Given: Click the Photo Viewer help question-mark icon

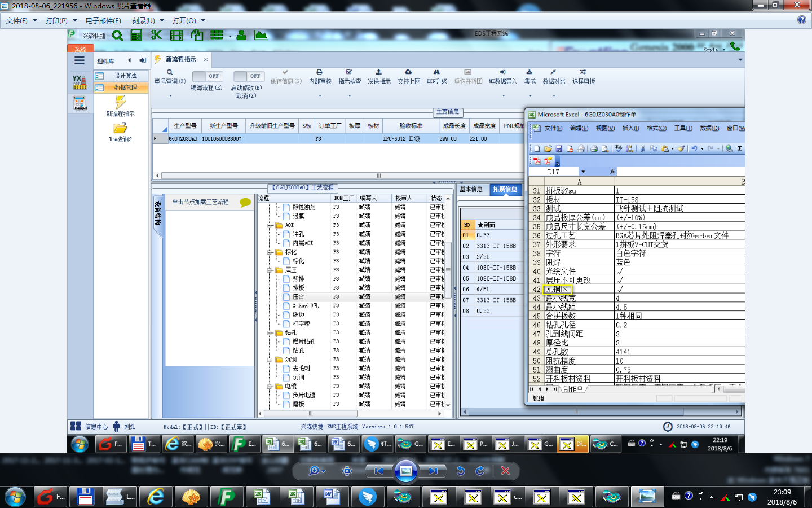Looking at the screenshot, I should point(802,20).
